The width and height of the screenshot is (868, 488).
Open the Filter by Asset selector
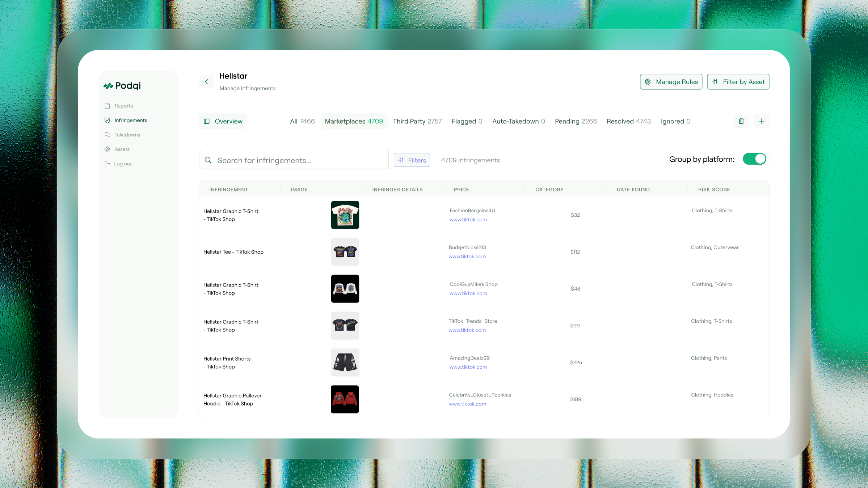tap(738, 82)
